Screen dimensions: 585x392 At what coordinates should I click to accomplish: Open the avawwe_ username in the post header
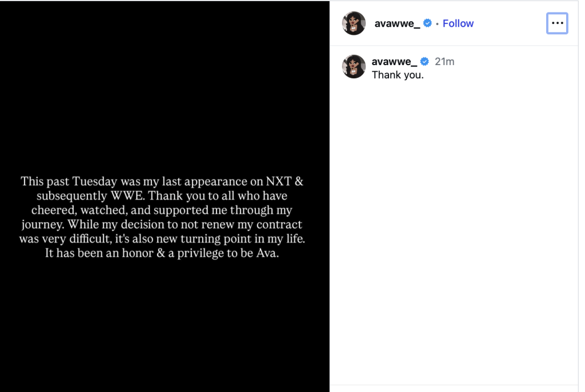point(397,23)
